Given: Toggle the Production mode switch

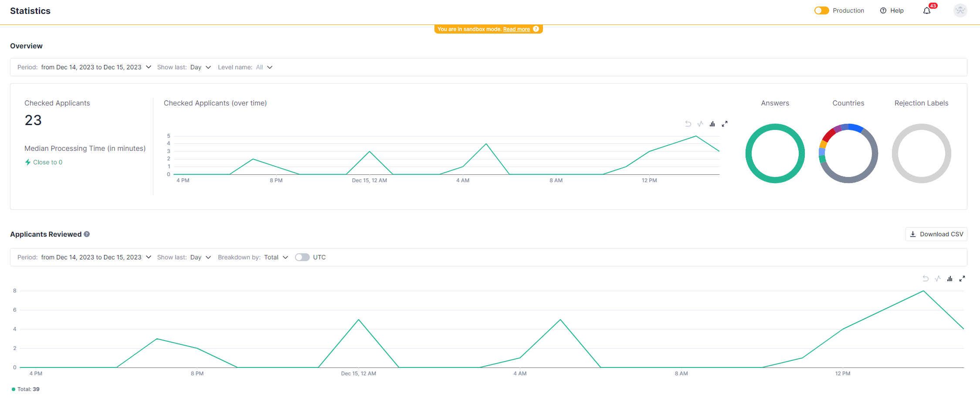Looking at the screenshot, I should pyautogui.click(x=821, y=10).
